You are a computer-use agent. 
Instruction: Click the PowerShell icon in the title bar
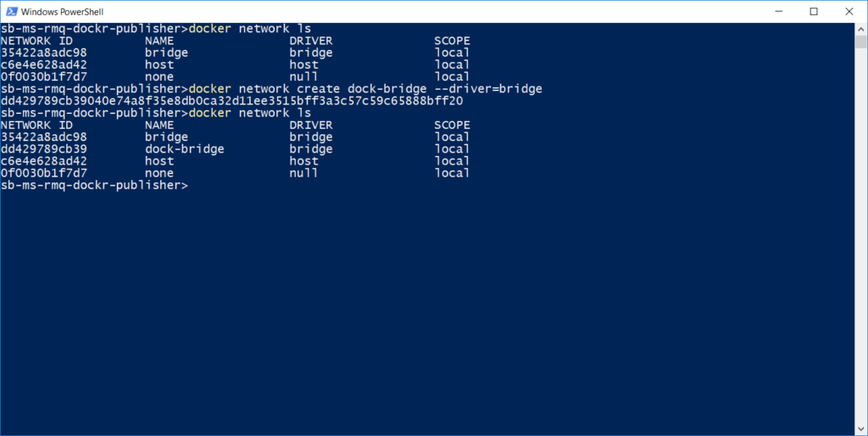click(10, 11)
